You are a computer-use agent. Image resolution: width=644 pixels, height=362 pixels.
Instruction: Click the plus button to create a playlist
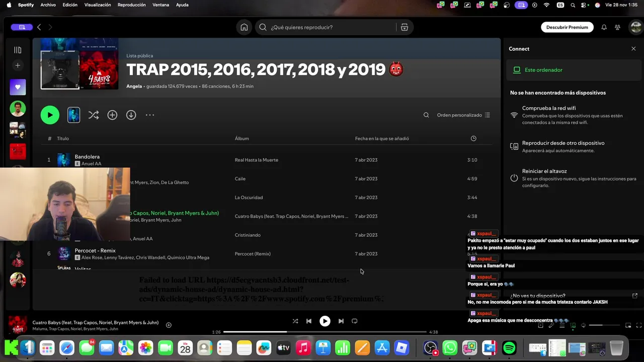click(x=18, y=65)
